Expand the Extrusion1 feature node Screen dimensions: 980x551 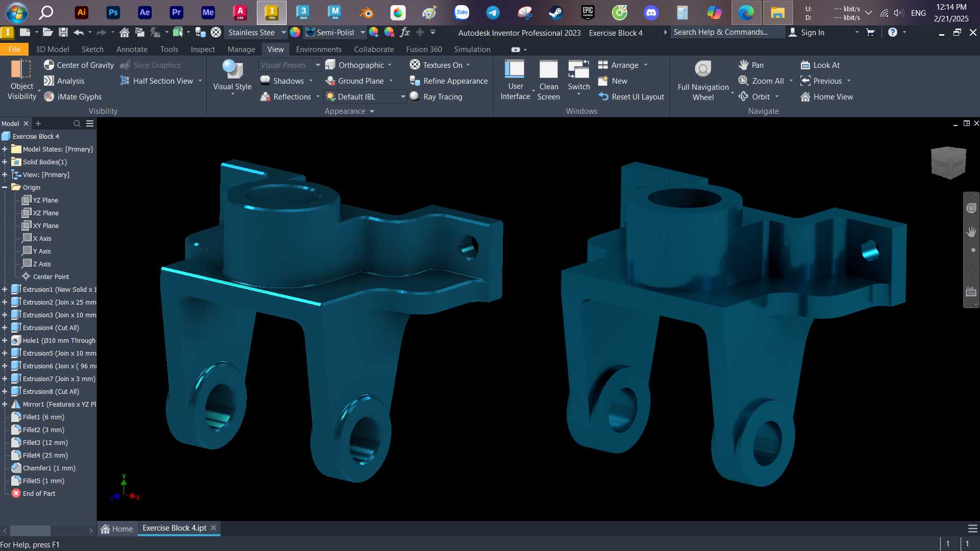click(5, 289)
